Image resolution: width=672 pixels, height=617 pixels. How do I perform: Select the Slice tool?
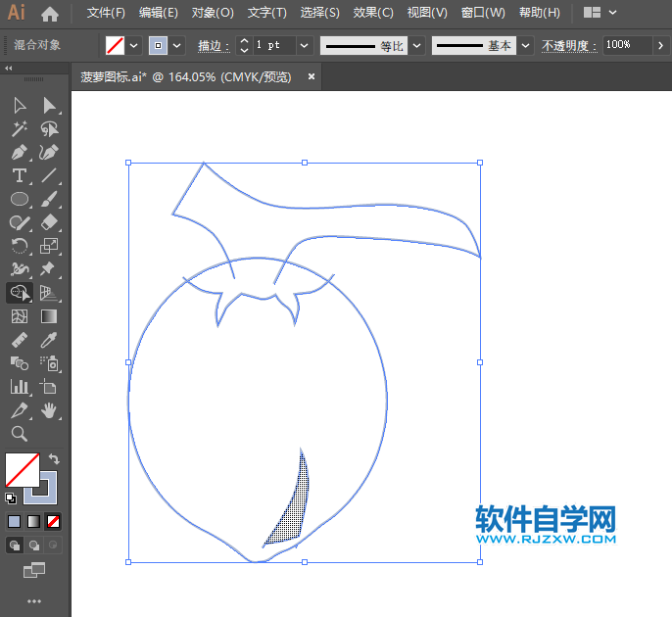click(x=20, y=410)
